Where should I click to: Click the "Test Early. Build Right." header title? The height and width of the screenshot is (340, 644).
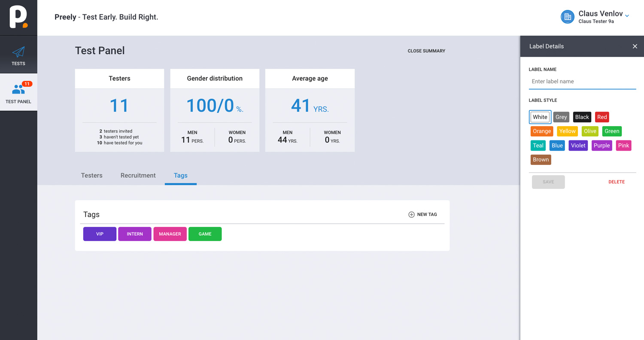point(120,18)
